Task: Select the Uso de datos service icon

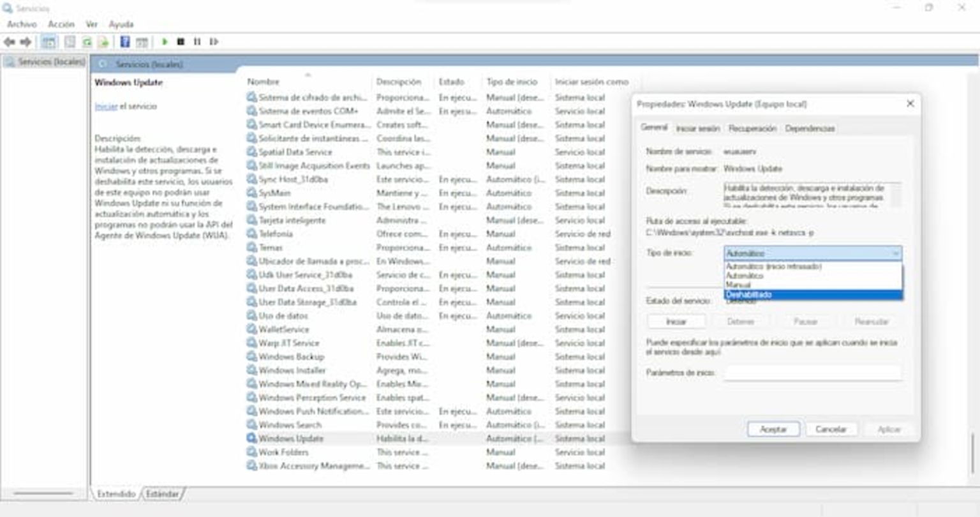Action: pos(252,316)
